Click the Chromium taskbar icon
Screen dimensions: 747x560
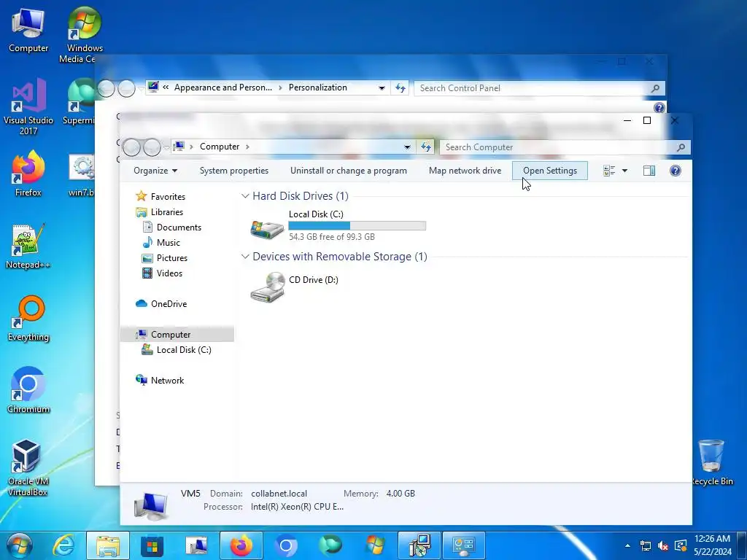[285, 545]
